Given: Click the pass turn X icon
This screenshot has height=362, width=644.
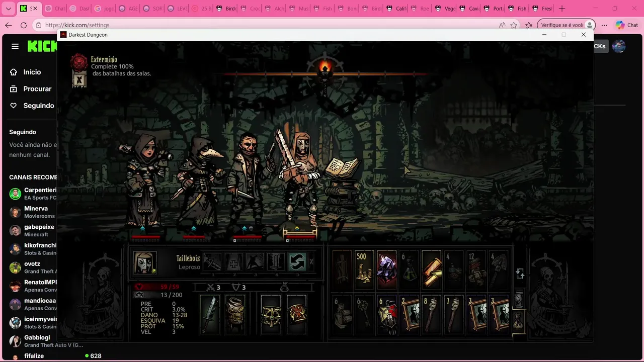Looking at the screenshot, I should pyautogui.click(x=311, y=262).
